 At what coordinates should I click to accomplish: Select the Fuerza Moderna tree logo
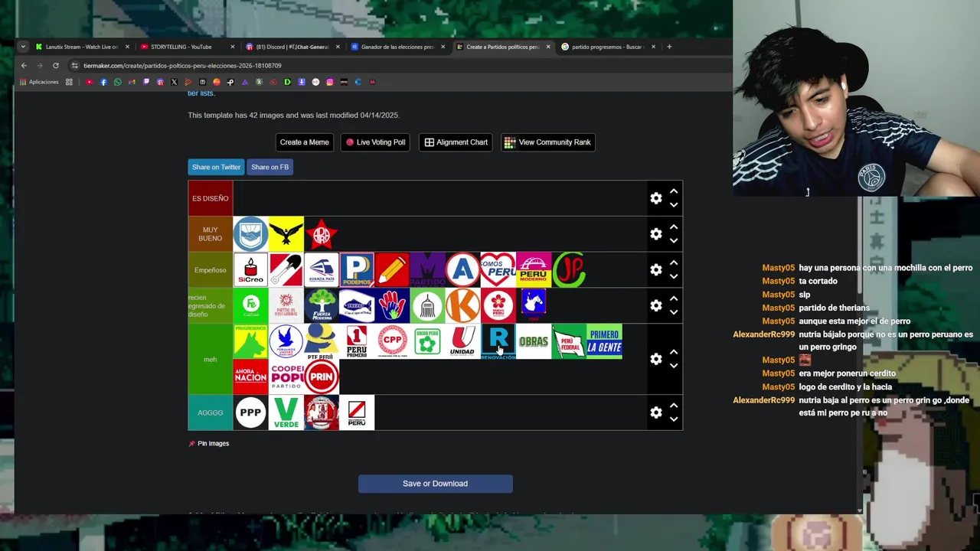point(321,305)
